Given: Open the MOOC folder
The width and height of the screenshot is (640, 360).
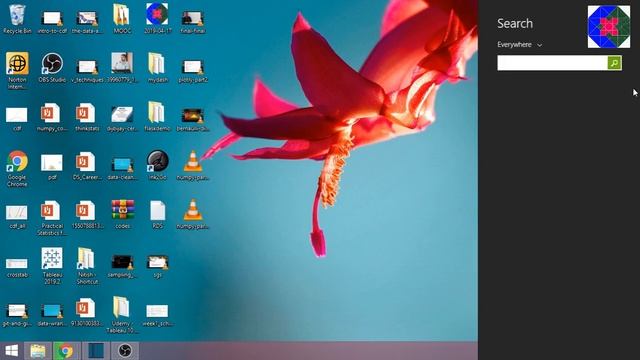Looking at the screenshot, I should coord(122,19).
